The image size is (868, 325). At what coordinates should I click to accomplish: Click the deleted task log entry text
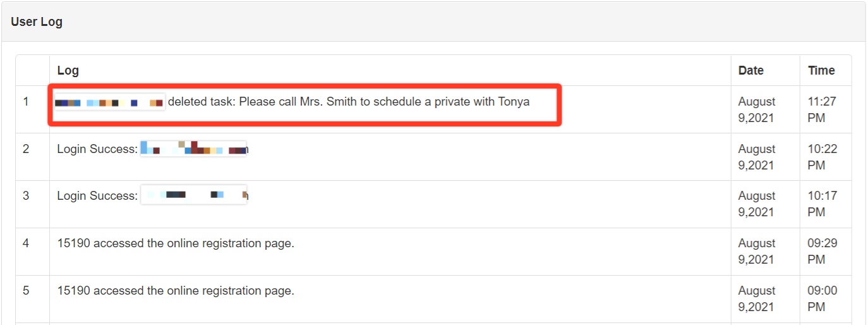point(349,102)
